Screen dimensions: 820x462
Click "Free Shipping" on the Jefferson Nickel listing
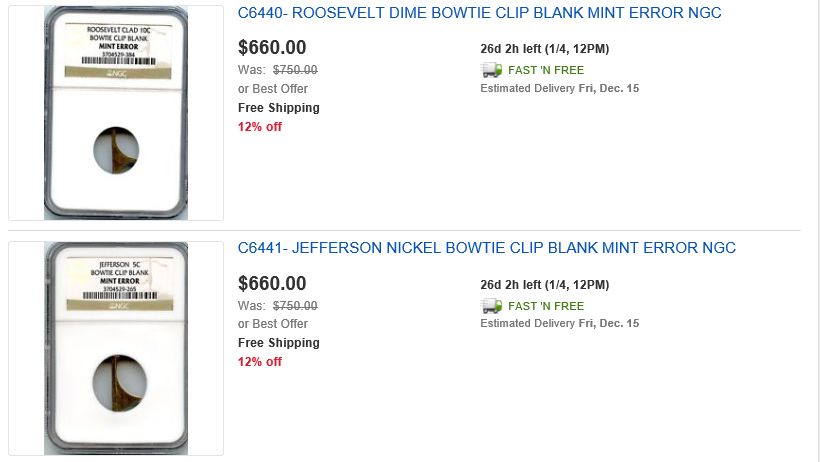279,343
